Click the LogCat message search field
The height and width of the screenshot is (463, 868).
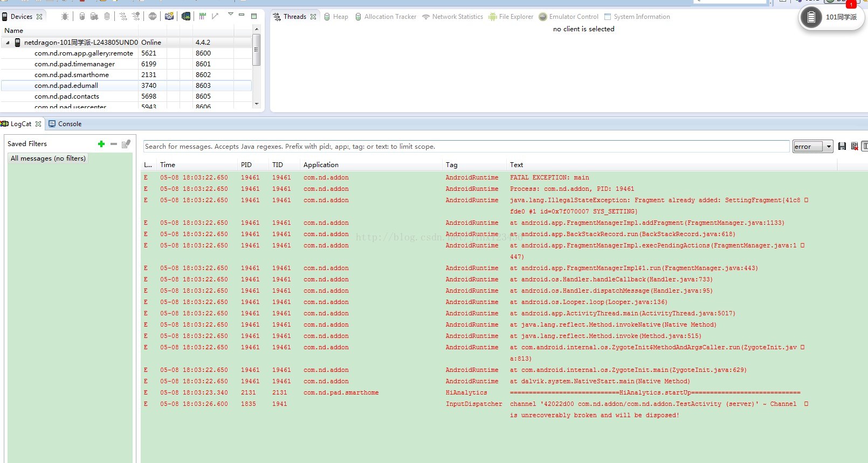pyautogui.click(x=466, y=147)
